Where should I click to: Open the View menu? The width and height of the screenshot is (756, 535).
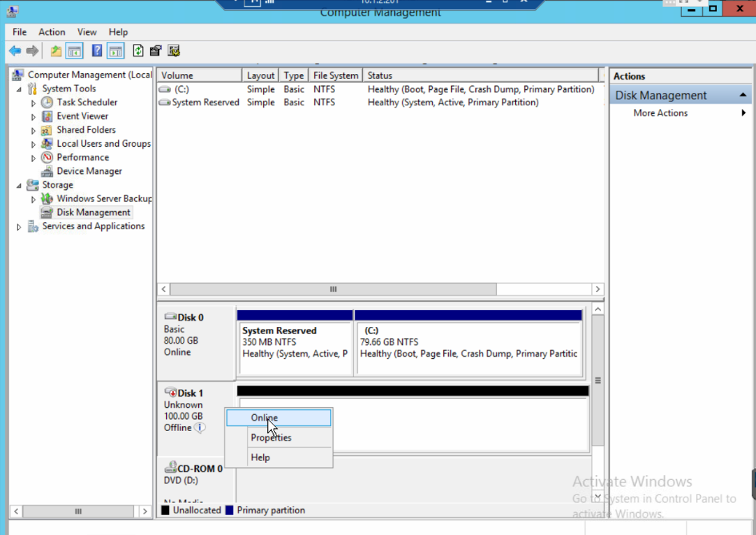pyautogui.click(x=87, y=32)
